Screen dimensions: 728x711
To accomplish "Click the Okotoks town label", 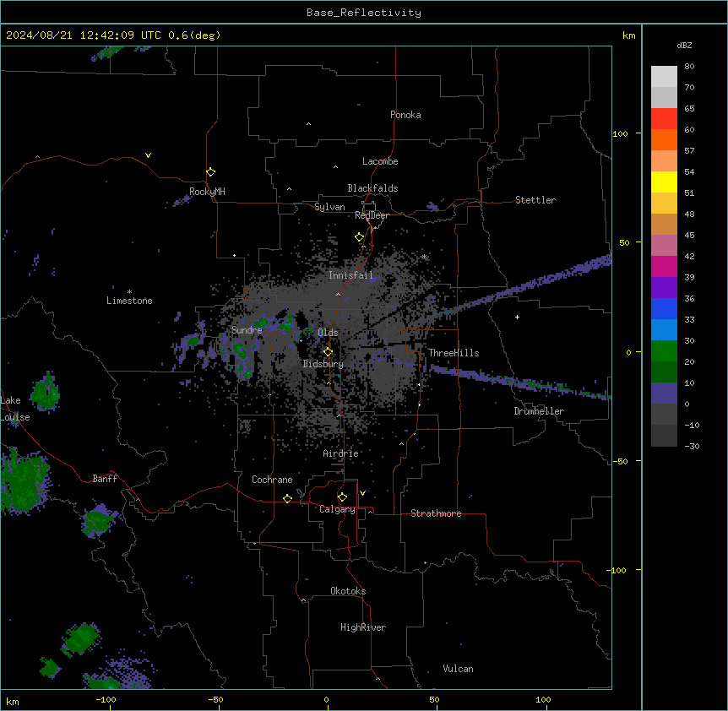I will click(x=348, y=591).
